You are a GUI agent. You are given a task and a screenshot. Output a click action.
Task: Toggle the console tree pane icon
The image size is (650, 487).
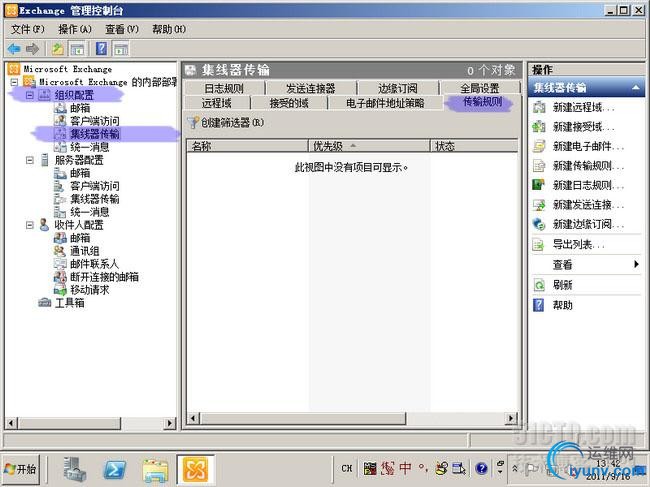[x=77, y=49]
